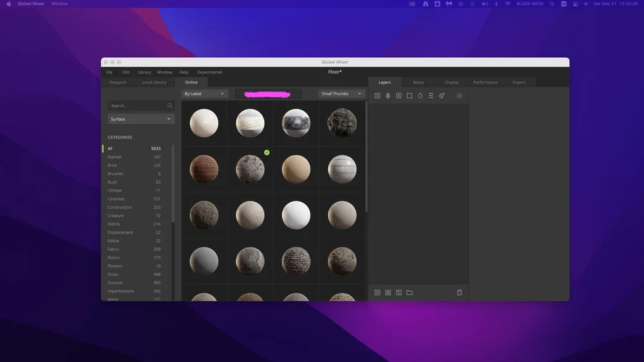Select the Layers tab
644x362 pixels.
coord(384,82)
